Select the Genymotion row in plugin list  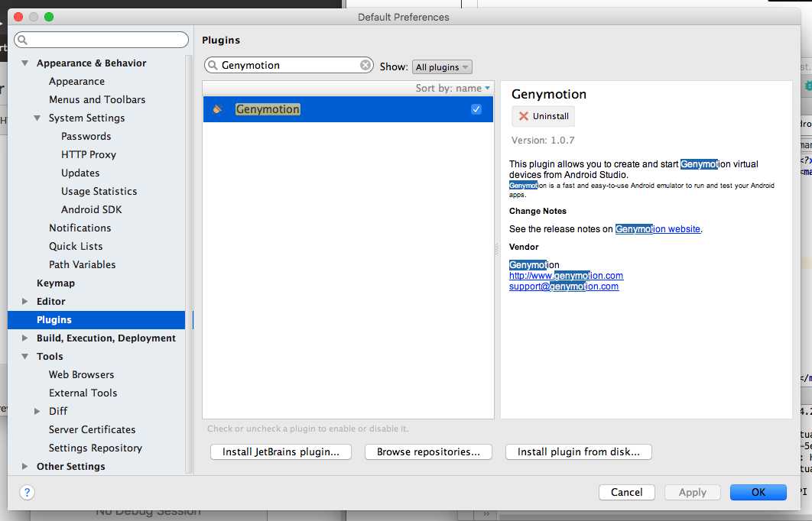pos(348,109)
